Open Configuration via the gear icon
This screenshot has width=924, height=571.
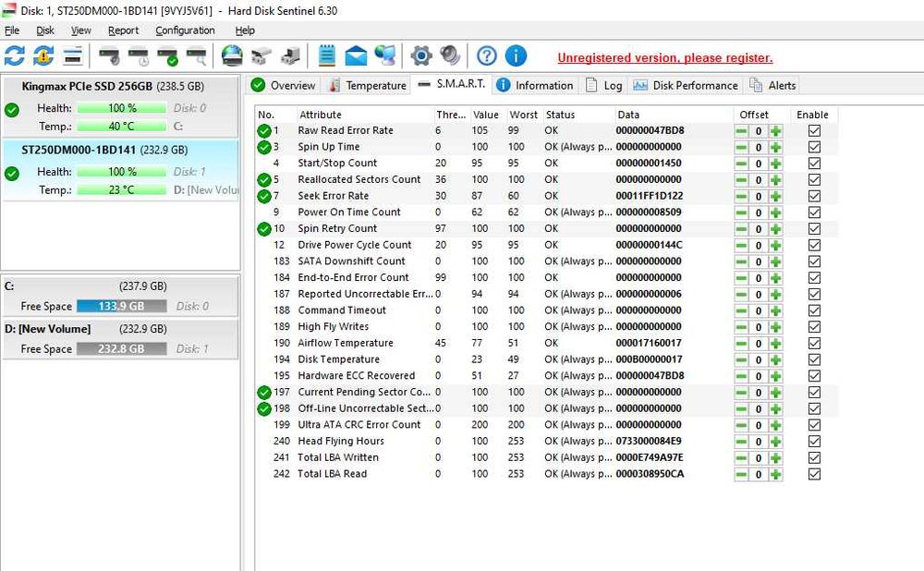click(420, 56)
